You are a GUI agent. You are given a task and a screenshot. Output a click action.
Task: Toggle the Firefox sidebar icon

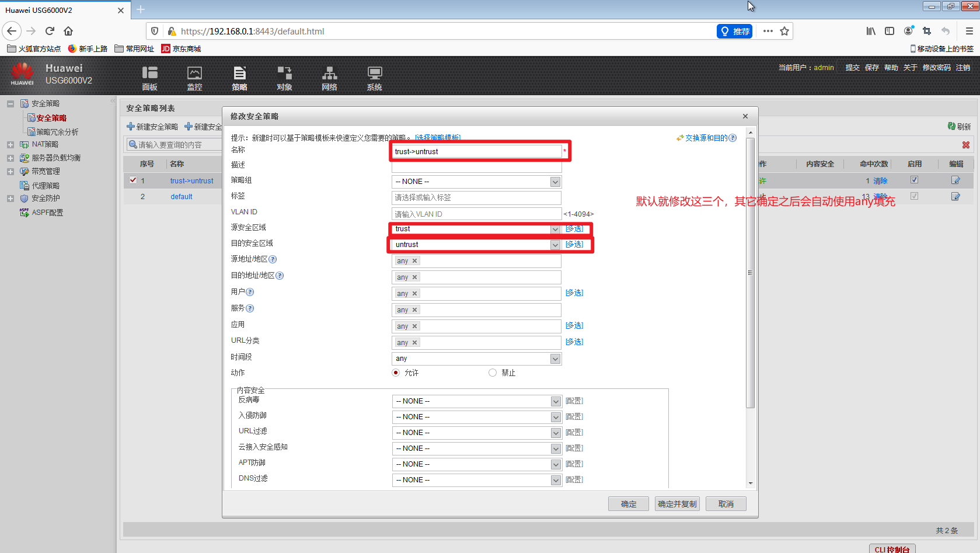click(x=890, y=31)
